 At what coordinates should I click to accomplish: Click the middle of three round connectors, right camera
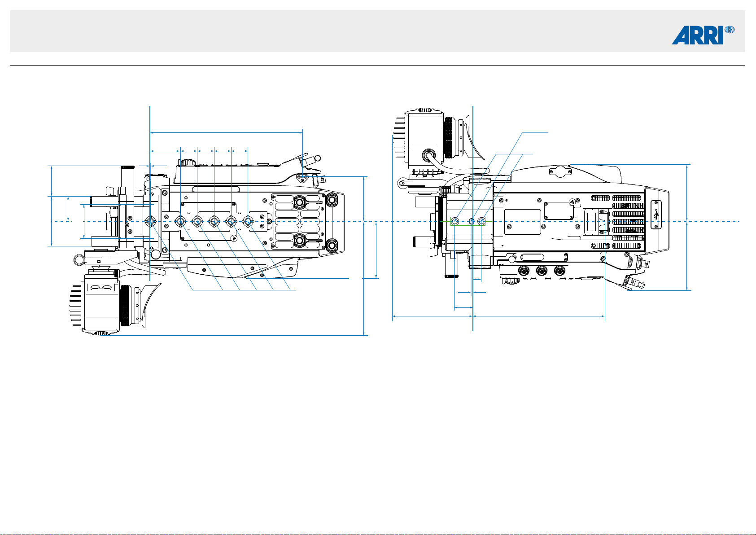point(542,270)
